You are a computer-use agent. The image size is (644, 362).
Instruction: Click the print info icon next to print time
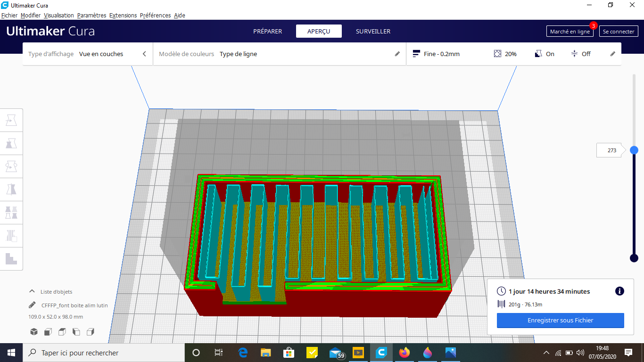click(x=619, y=291)
